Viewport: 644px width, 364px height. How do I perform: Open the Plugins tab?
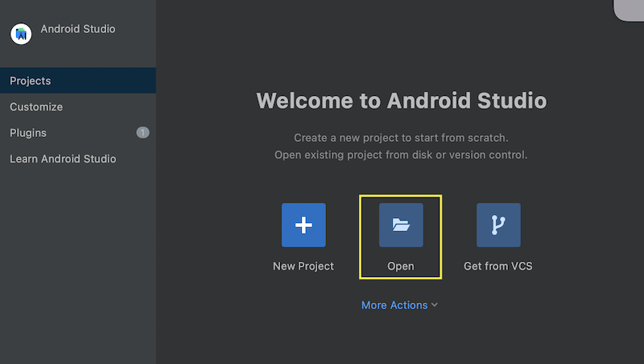77,133
